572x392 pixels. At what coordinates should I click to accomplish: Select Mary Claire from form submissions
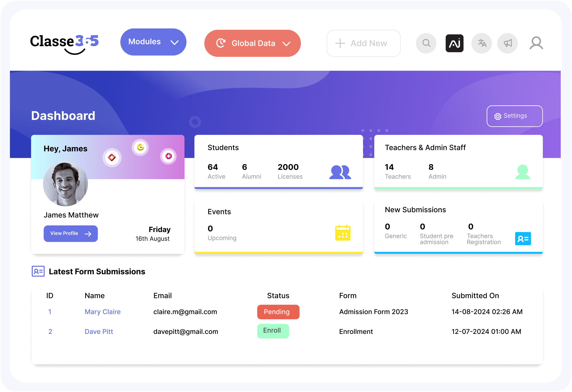click(x=103, y=312)
